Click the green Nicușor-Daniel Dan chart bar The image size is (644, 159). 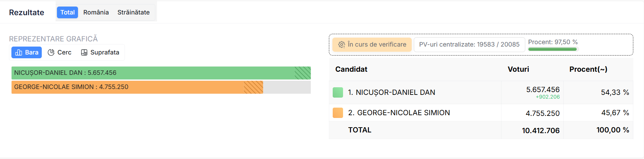coord(161,73)
